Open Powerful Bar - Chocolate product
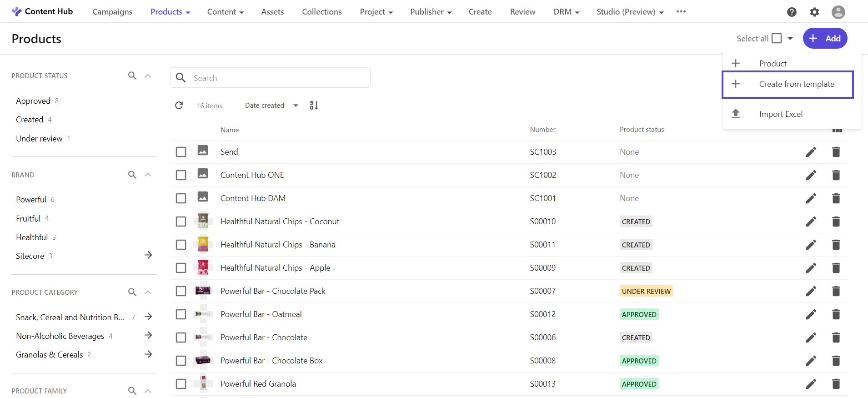 coord(264,338)
